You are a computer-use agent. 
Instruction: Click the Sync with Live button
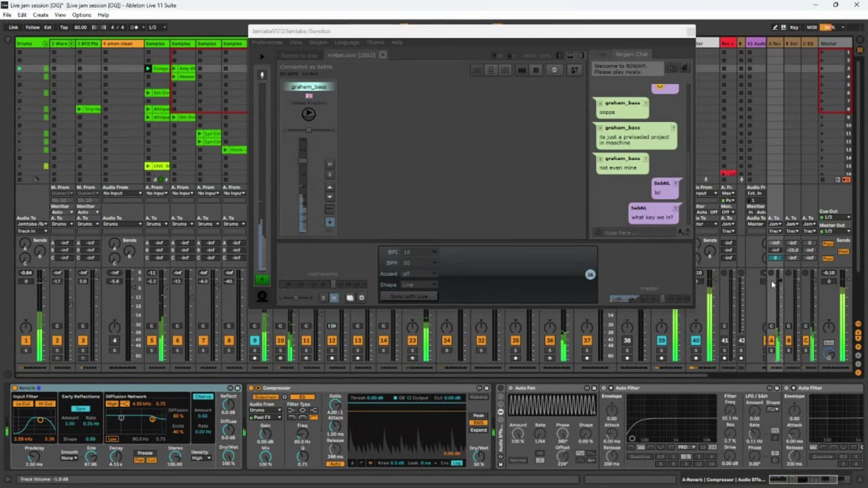click(409, 296)
